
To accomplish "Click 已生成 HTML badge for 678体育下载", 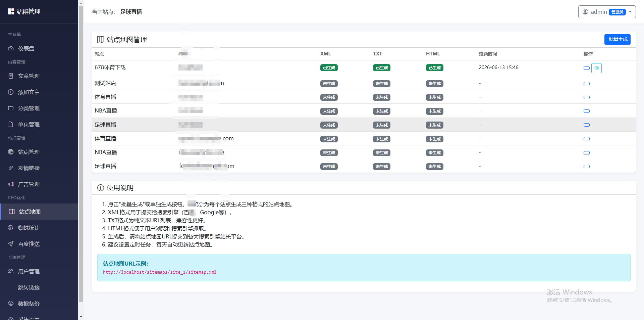I will pyautogui.click(x=435, y=68).
